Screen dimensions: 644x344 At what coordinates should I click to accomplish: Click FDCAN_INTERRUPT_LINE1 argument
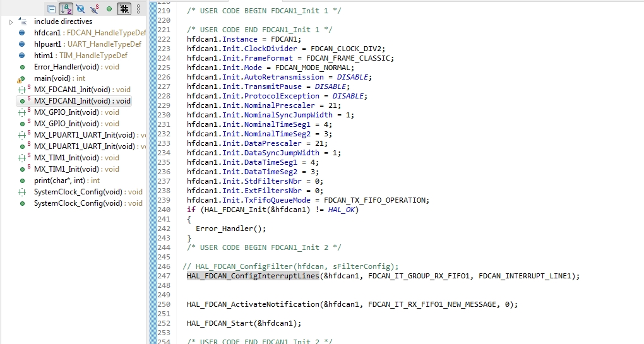click(x=525, y=276)
